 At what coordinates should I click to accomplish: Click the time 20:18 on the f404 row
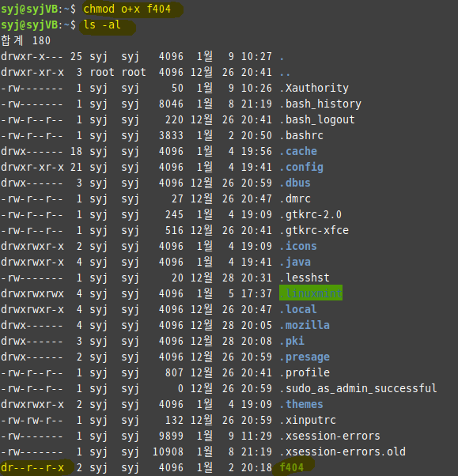(256, 467)
